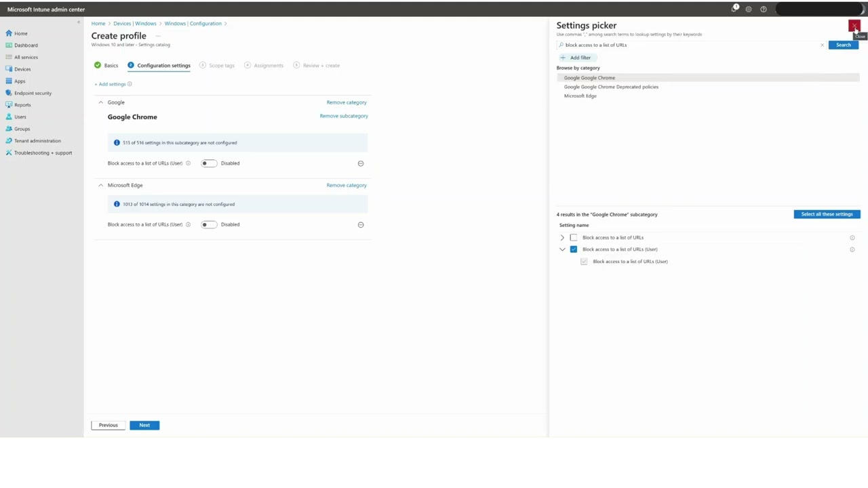Remove the Google Chrome subcategory
The height and width of the screenshot is (488, 868).
pyautogui.click(x=344, y=116)
